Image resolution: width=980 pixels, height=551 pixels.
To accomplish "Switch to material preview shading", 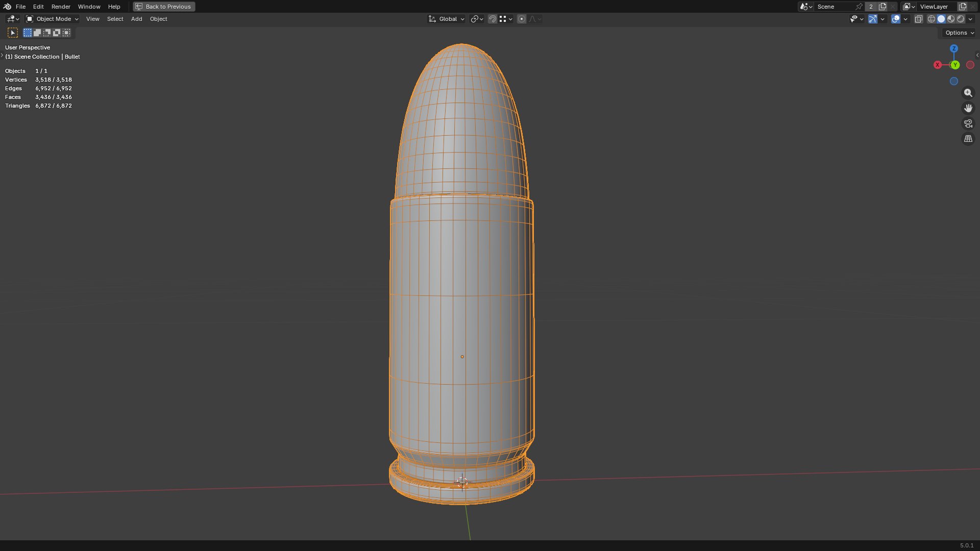I will tap(951, 19).
